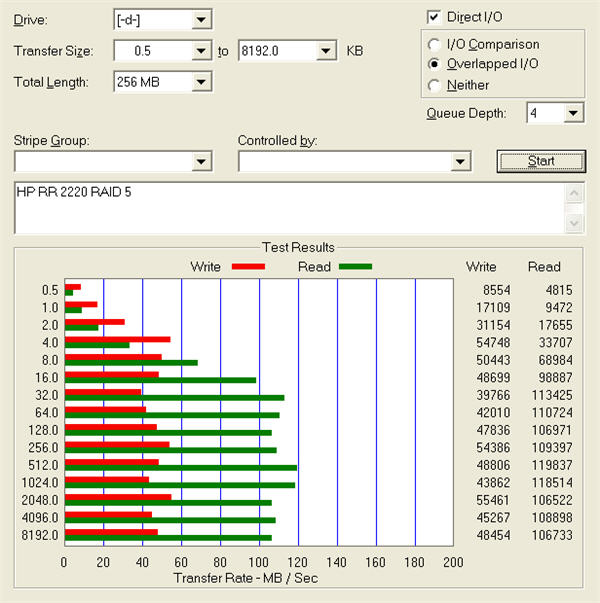This screenshot has height=603, width=600.
Task: Click read value 106971 for 128.0 KB
Action: [x=552, y=430]
